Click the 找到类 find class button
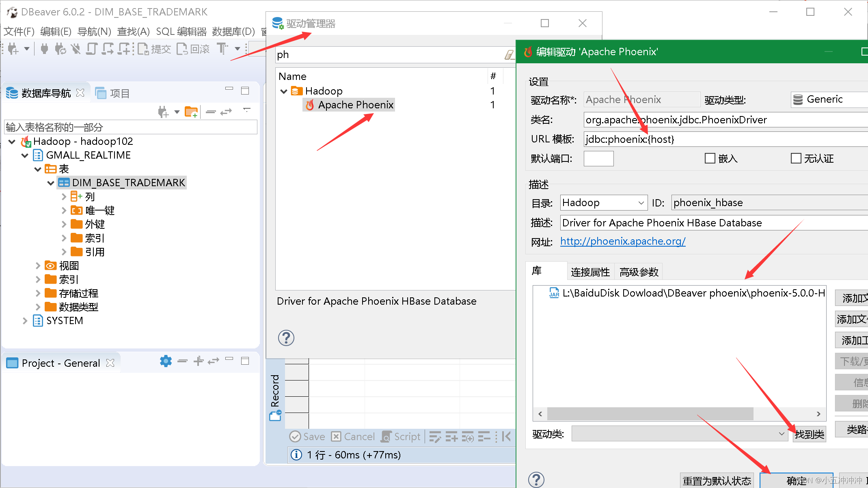The width and height of the screenshot is (868, 488). point(809,434)
